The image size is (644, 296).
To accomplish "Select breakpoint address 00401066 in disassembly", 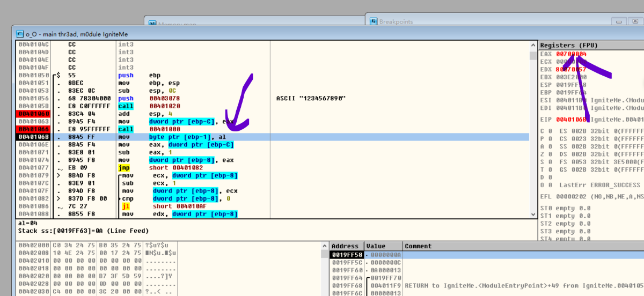I will (34, 129).
